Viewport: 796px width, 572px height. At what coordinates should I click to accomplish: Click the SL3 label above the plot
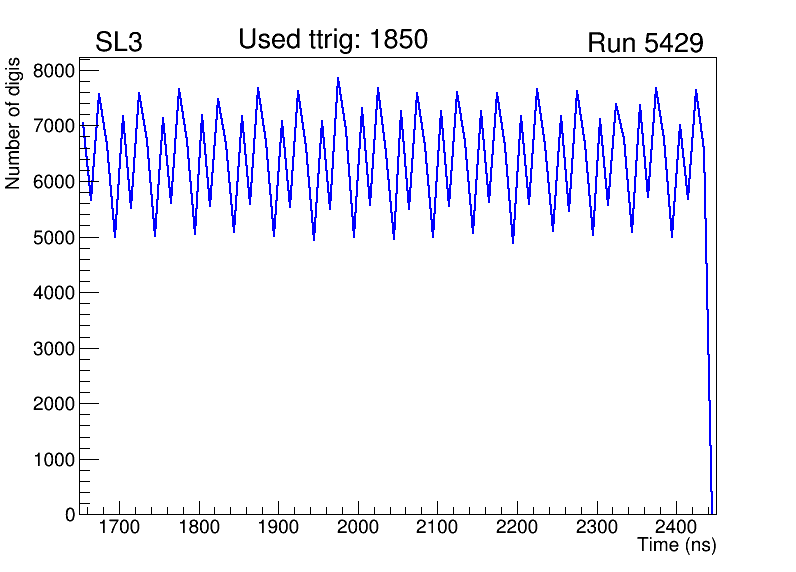pos(120,43)
